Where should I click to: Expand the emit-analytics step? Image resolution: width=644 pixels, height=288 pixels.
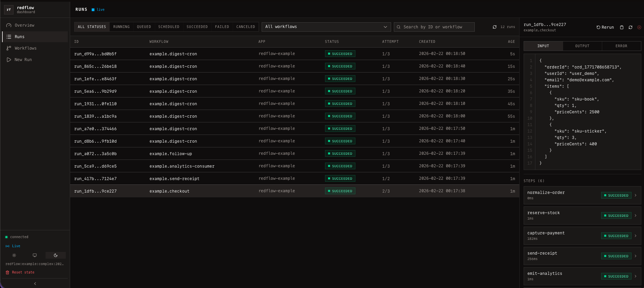tap(582, 276)
